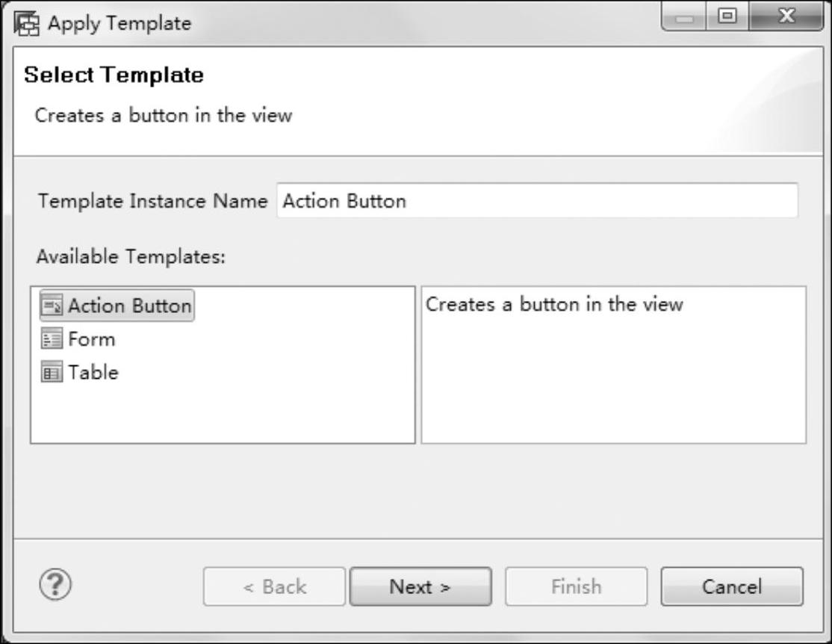Click the greyed-out Finish button
The width and height of the screenshot is (832, 644).
coord(577,586)
